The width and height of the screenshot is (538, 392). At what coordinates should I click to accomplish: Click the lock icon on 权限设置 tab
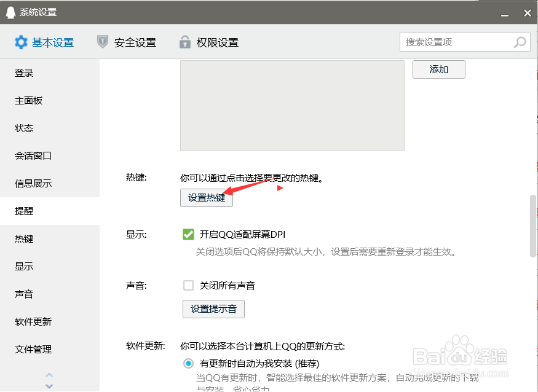(184, 42)
